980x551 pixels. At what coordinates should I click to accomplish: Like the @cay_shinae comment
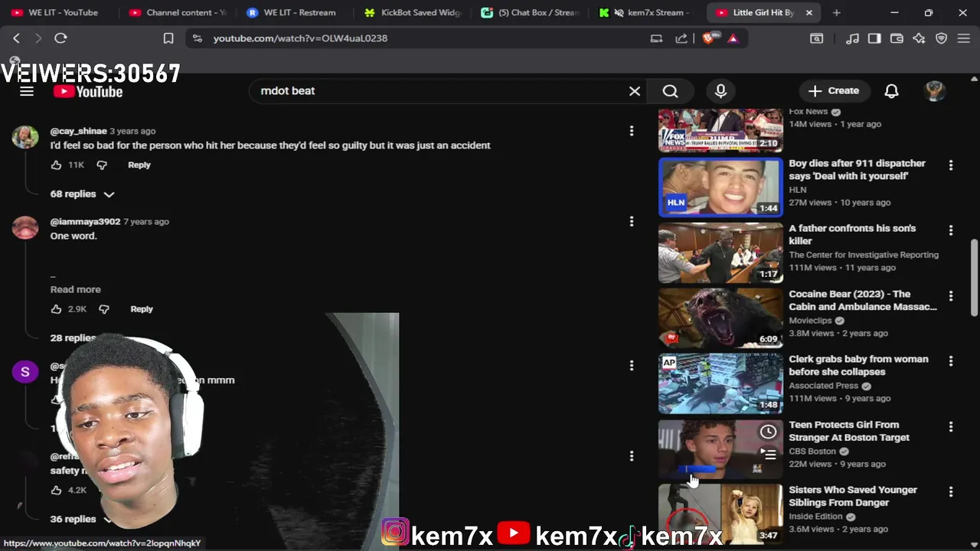[56, 165]
